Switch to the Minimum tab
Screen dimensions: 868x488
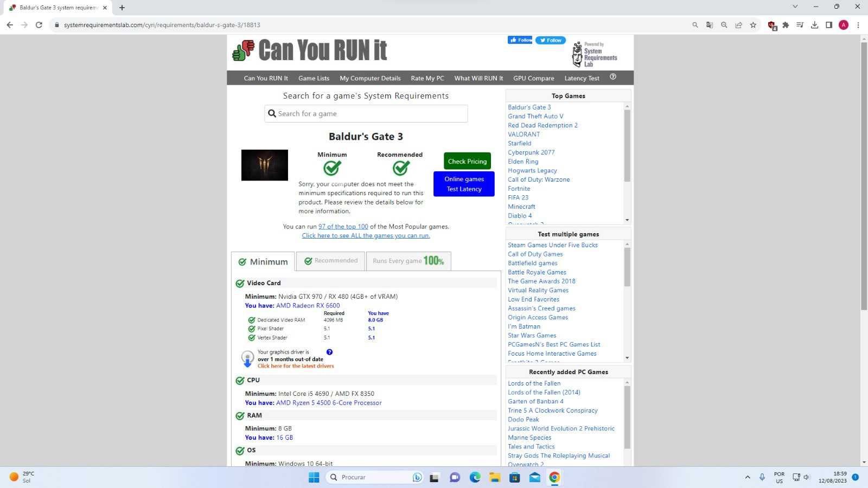(263, 261)
